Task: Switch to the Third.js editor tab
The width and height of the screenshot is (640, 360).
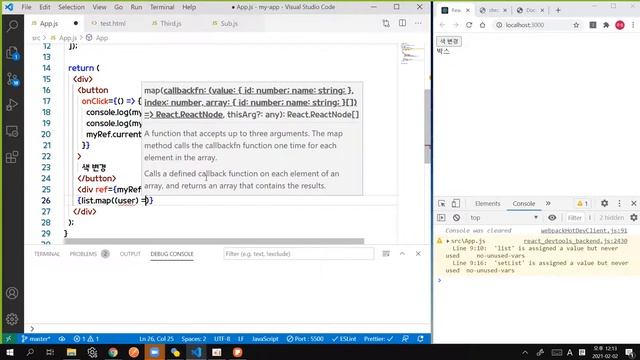Action: 171,23
